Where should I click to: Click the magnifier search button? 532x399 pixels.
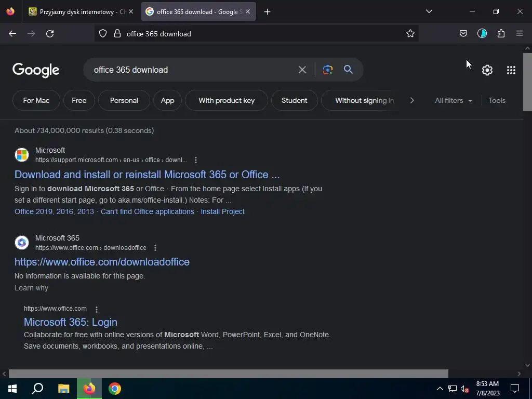coord(348,70)
